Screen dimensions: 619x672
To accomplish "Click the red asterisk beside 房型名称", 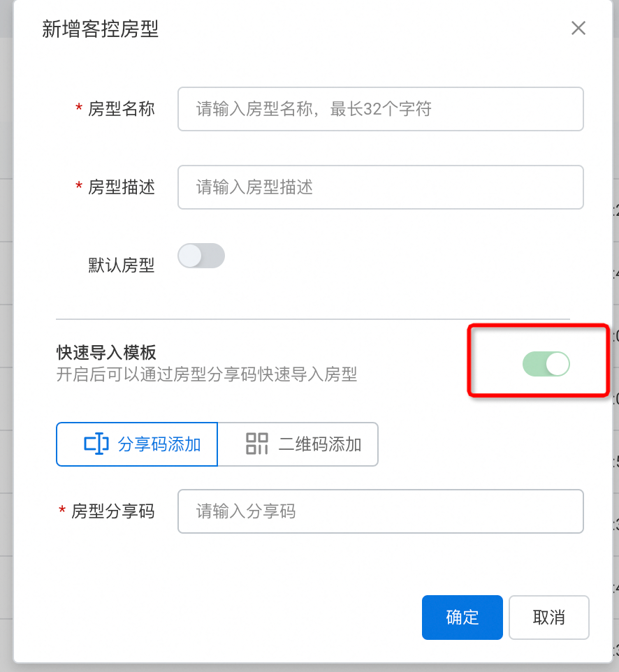I will click(79, 107).
